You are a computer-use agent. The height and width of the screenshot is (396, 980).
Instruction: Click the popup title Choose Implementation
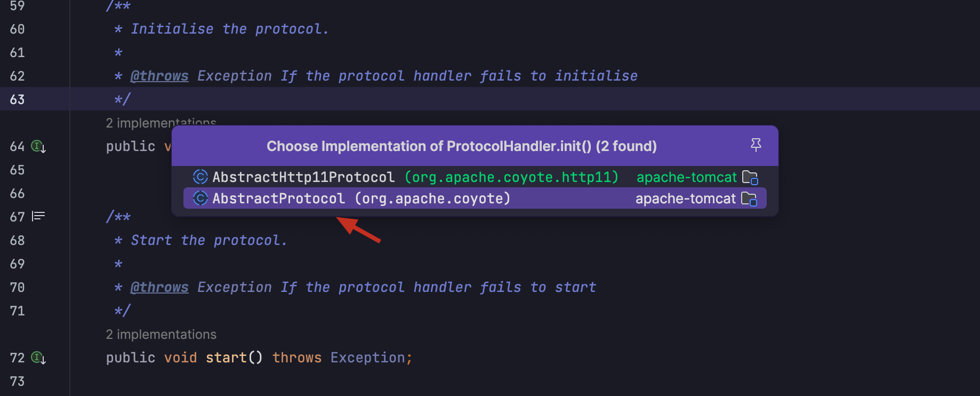(x=462, y=146)
